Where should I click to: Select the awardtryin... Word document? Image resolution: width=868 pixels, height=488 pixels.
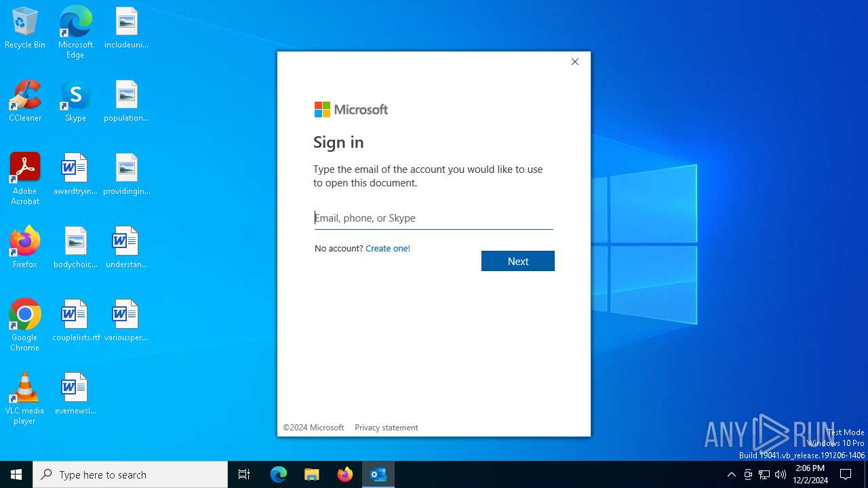coord(75,175)
